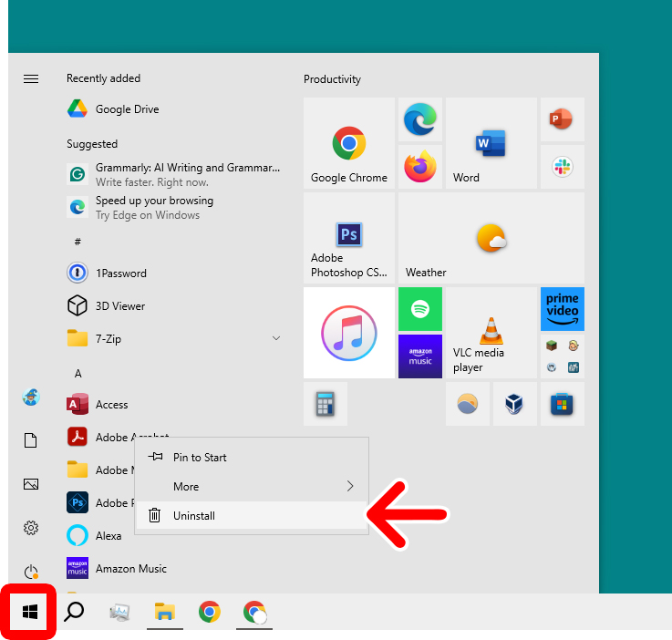Launch Access from the app list

coord(173,405)
